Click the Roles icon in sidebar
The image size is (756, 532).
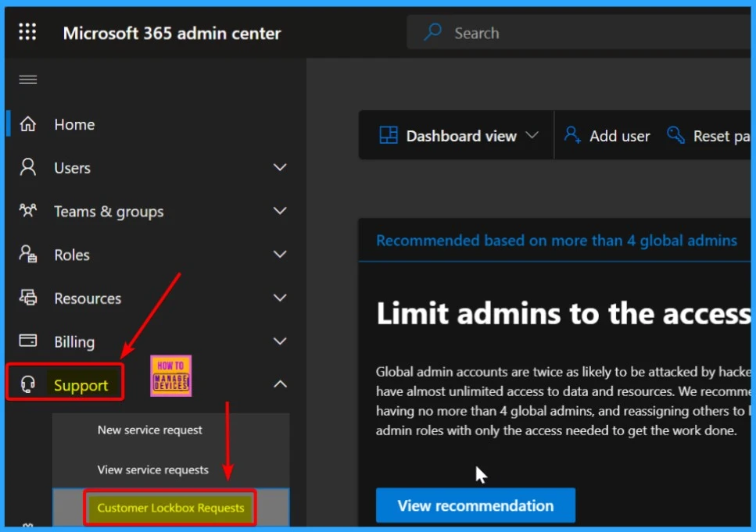tap(27, 254)
